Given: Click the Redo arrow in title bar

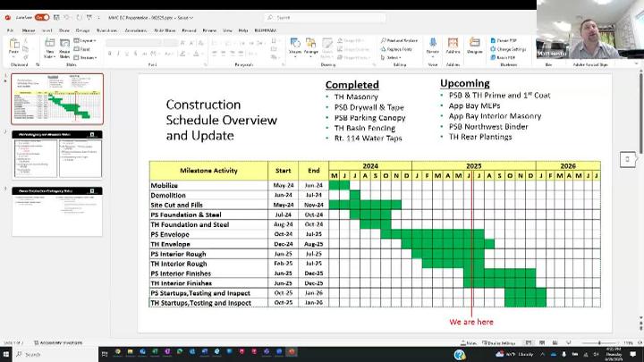Looking at the screenshot, I should click(x=79, y=18).
